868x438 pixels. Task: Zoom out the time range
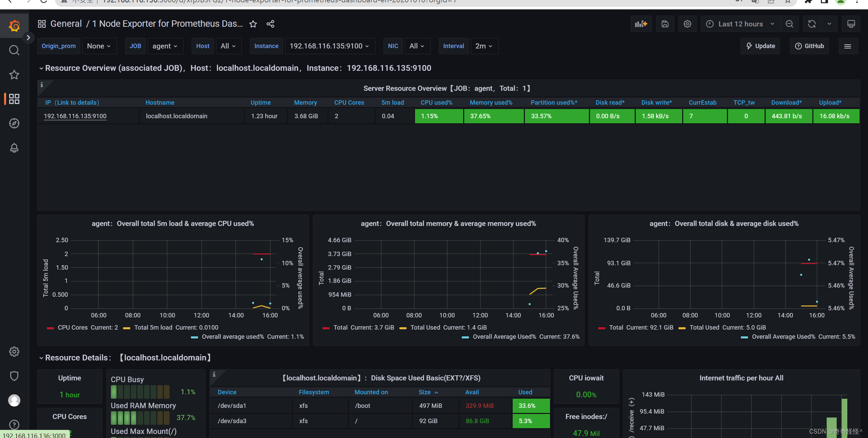point(789,24)
